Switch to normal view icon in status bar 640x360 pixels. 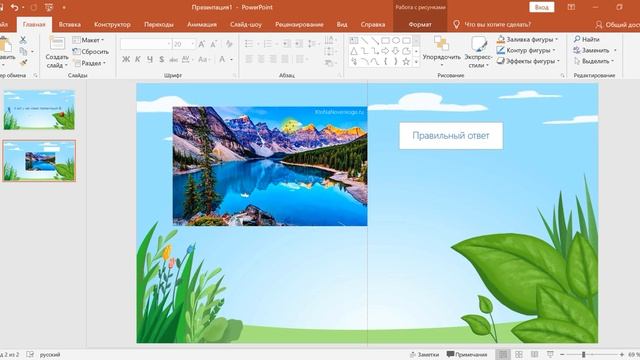tap(503, 354)
